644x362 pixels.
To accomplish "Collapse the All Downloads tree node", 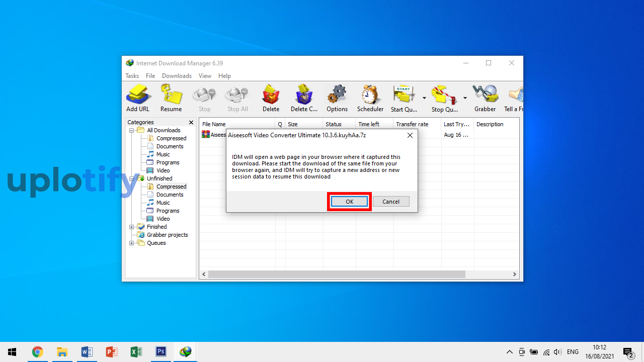I will [132, 130].
